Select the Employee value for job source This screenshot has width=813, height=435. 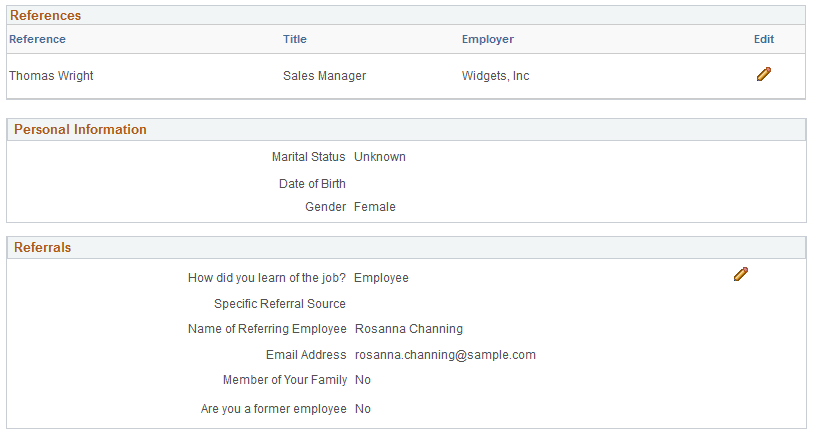[x=382, y=278]
